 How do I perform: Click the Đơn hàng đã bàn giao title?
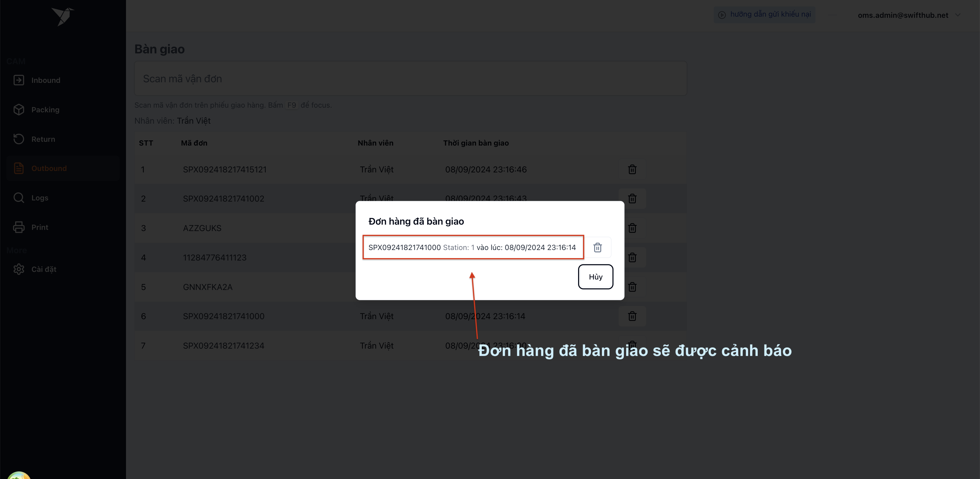tap(416, 221)
